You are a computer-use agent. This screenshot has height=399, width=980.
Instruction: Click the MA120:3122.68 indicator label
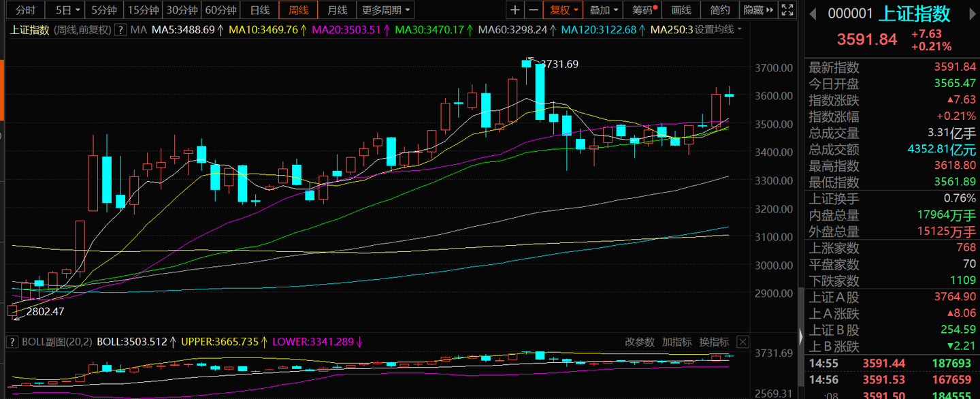[x=602, y=30]
